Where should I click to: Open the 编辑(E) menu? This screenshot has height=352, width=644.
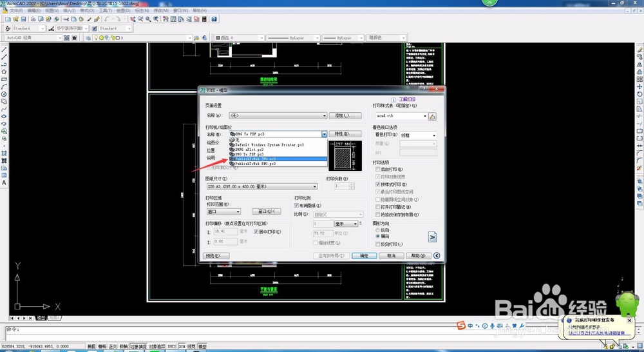[x=33, y=10]
